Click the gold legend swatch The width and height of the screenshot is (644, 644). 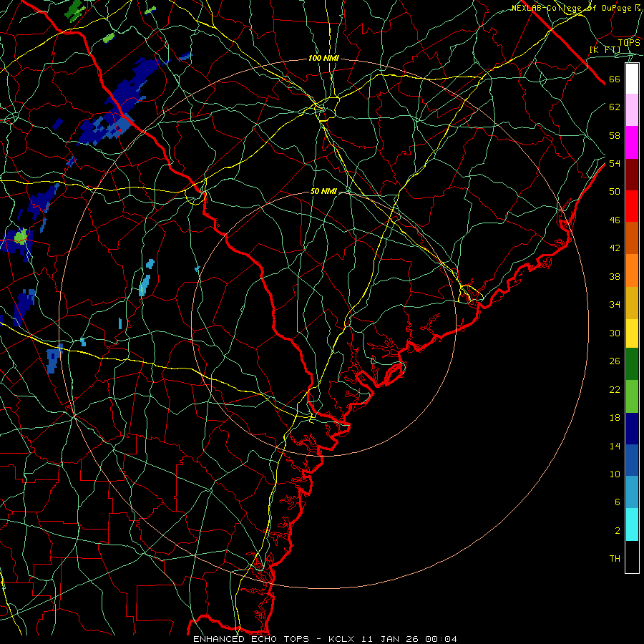[632, 303]
